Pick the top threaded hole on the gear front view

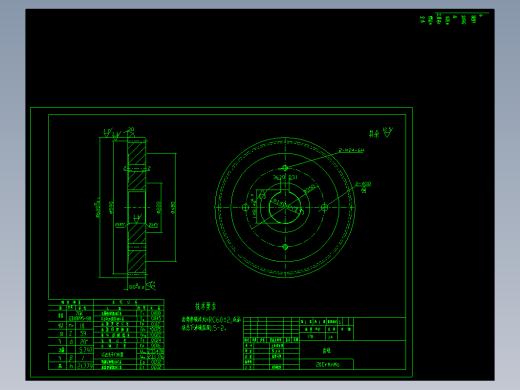(285, 168)
